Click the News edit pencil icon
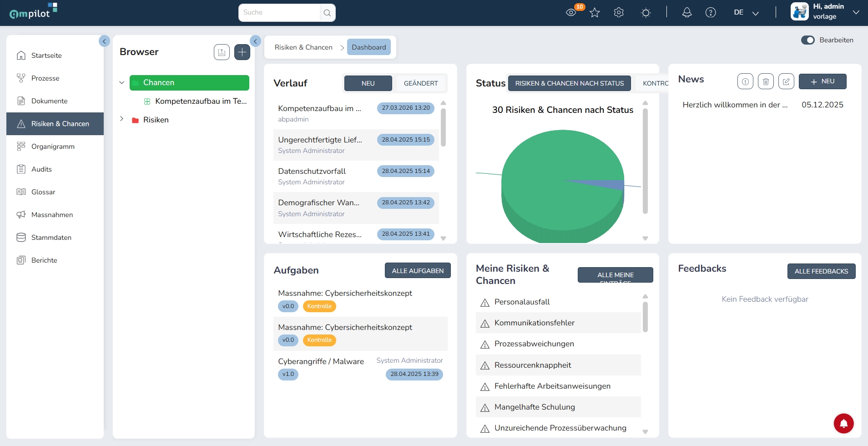 point(786,81)
